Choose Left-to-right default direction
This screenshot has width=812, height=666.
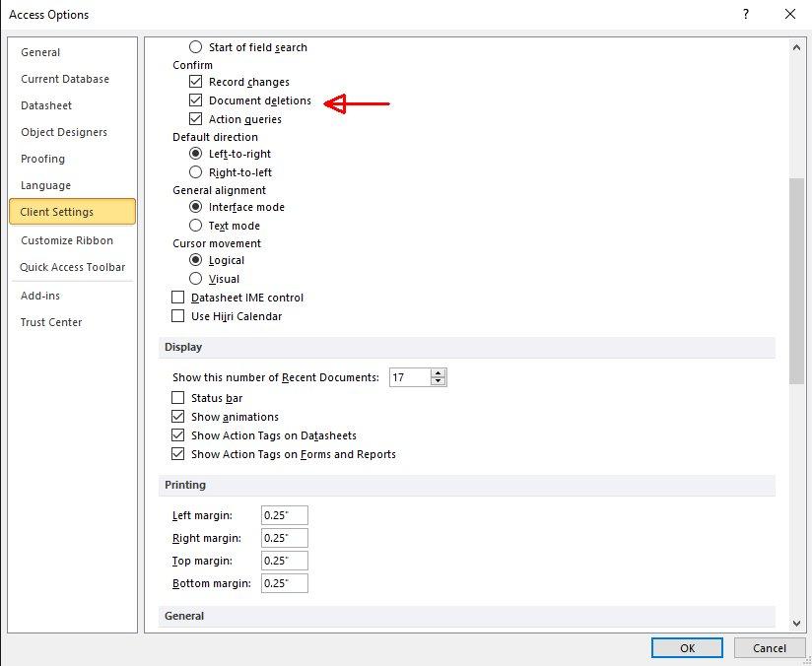click(x=195, y=154)
